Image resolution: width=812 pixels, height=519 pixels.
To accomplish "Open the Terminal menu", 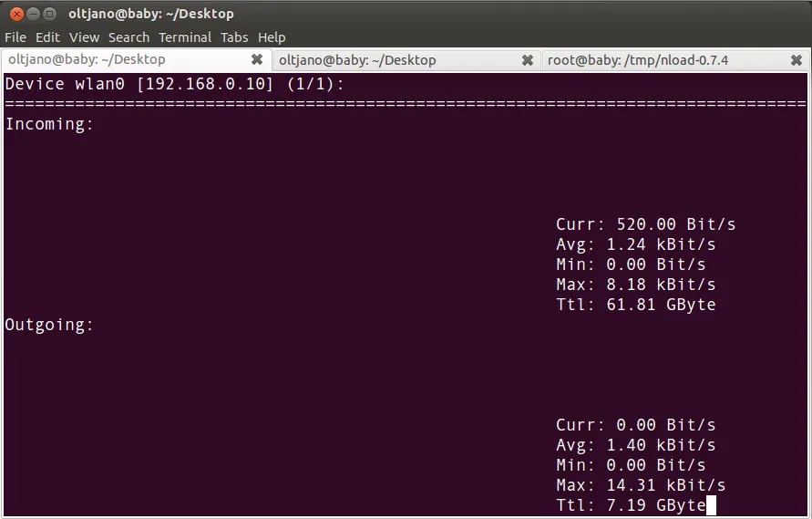I will (x=185, y=37).
